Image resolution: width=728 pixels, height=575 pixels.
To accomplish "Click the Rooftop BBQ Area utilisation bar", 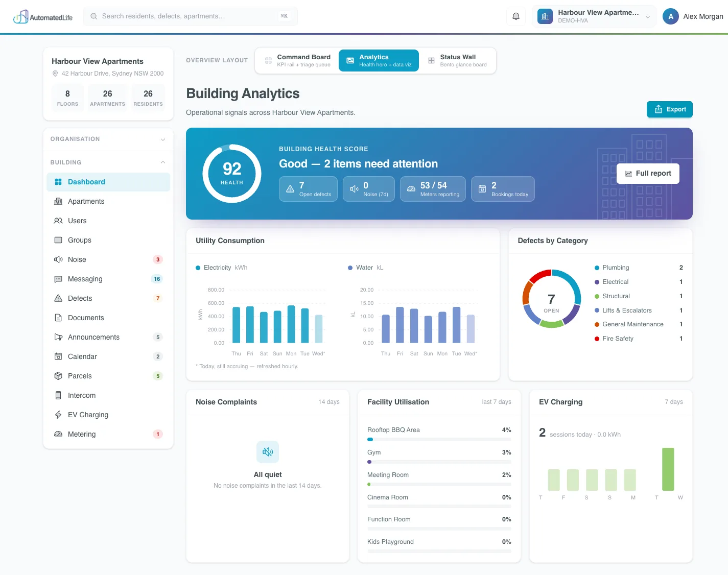I will (x=439, y=439).
